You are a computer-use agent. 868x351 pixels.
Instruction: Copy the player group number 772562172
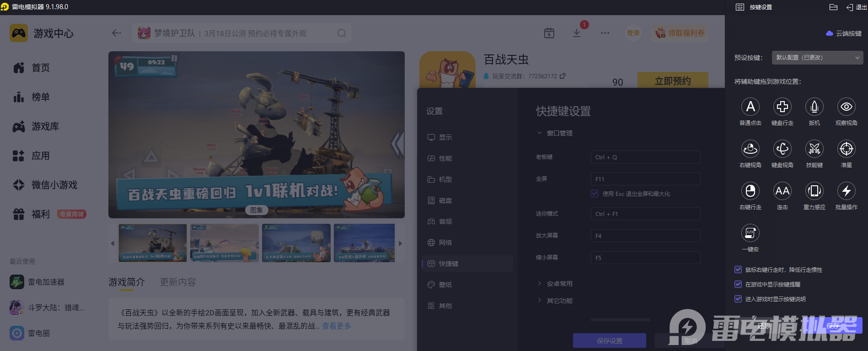coord(563,76)
